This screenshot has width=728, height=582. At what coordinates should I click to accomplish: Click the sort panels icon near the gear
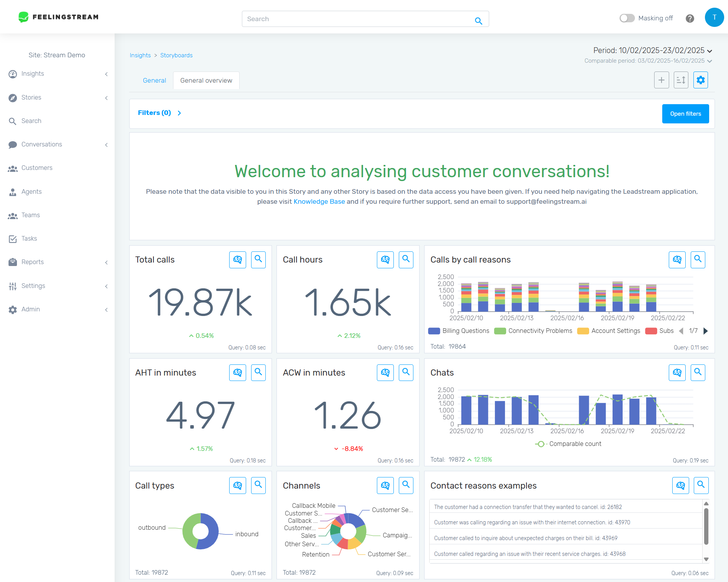681,80
